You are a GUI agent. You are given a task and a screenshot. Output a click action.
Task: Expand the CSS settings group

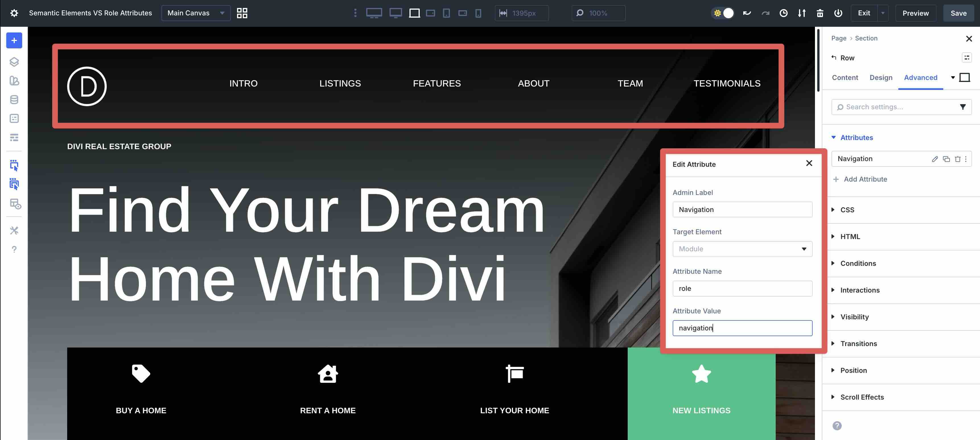point(847,210)
